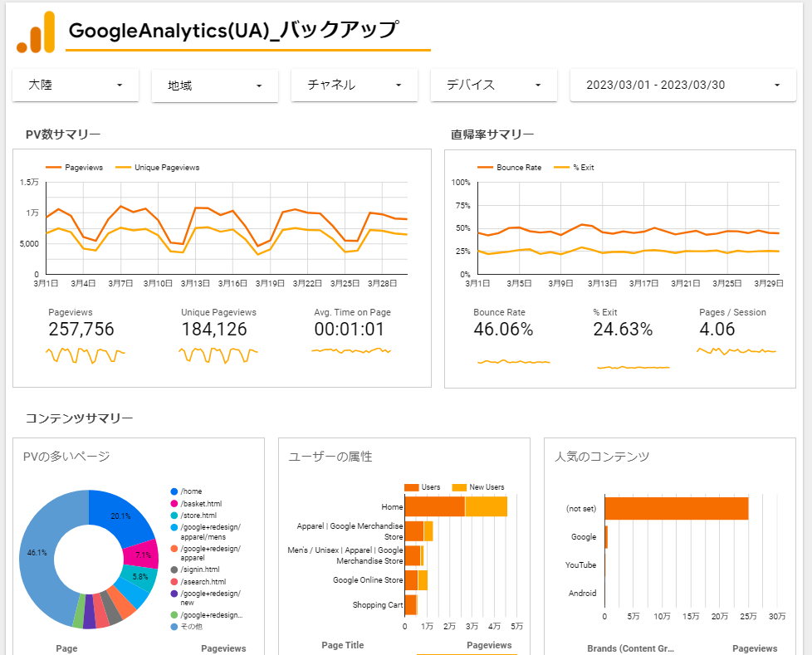Click the Android label in 人気のコンテンツ
812x655 pixels.
coord(583,594)
